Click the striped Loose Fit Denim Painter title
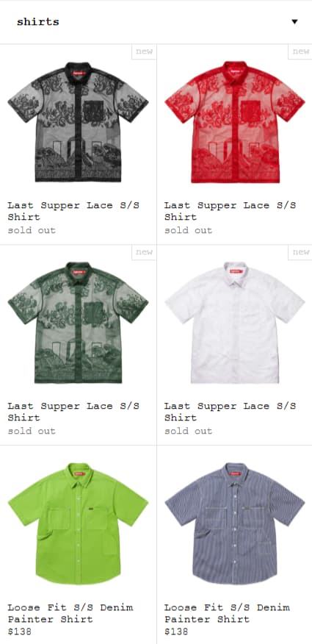Viewport: 312px width, 644px height. (227, 613)
